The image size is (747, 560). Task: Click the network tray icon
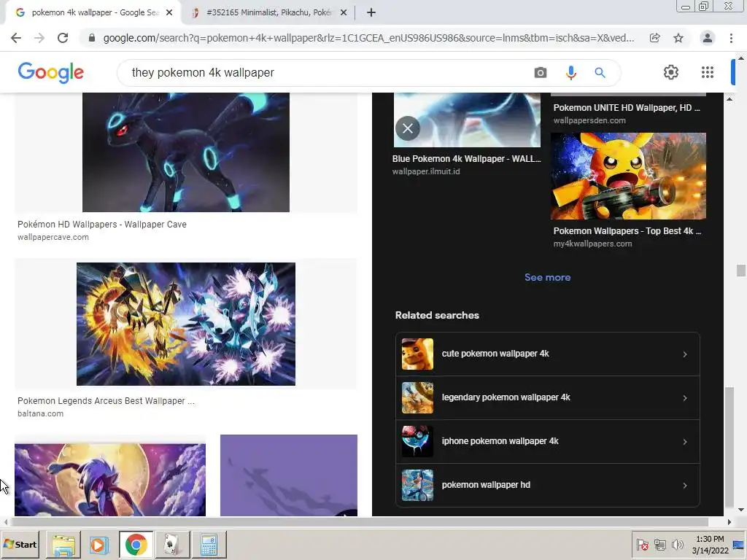click(x=659, y=544)
